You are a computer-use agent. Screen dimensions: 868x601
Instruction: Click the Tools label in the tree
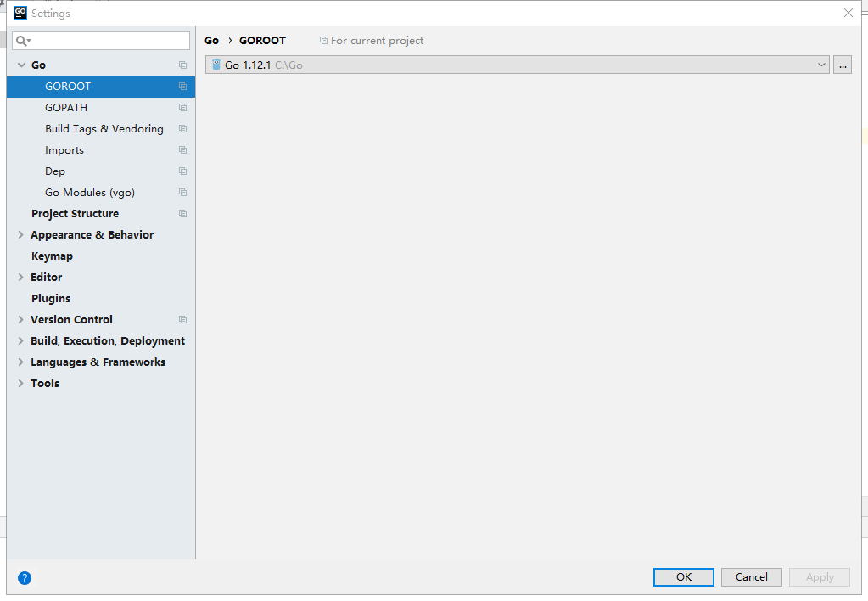(45, 384)
